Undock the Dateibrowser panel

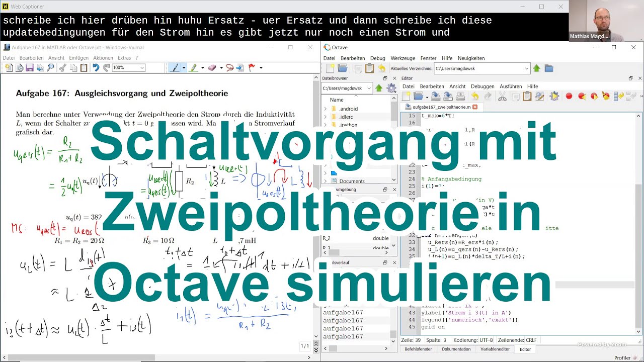(x=385, y=78)
